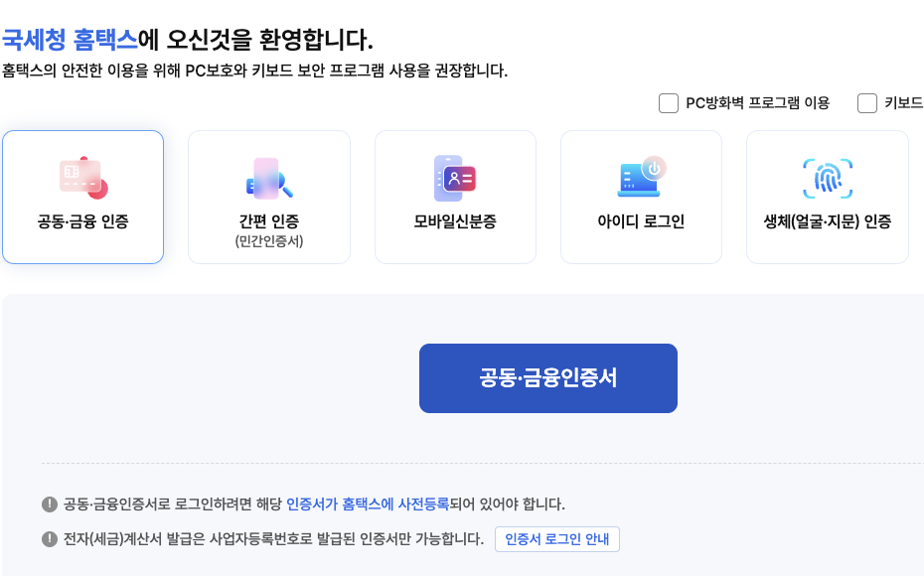The image size is (924, 576).
Task: Click the laptop icon on 아이디 로그인 tile
Action: point(637,179)
